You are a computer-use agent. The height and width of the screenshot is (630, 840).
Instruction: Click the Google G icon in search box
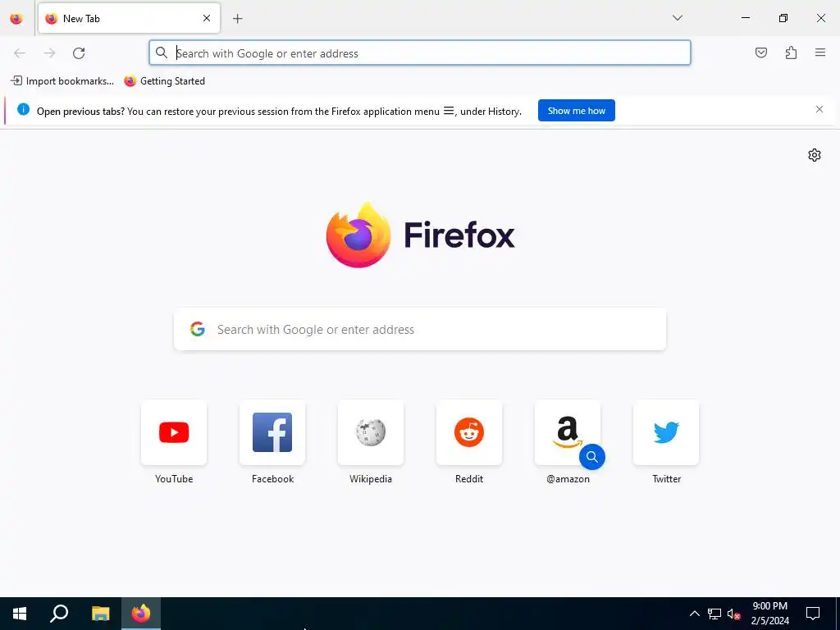coord(198,329)
